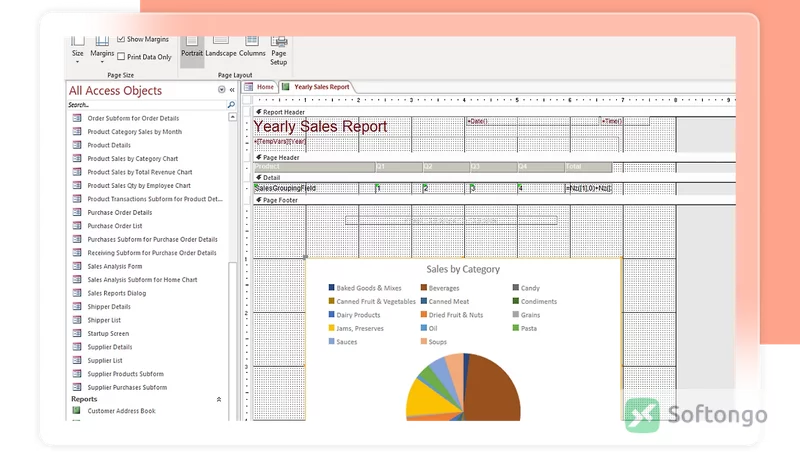The width and height of the screenshot is (800, 456).
Task: Click Product Sales by Total Revenue Chart icon
Action: pos(77,172)
